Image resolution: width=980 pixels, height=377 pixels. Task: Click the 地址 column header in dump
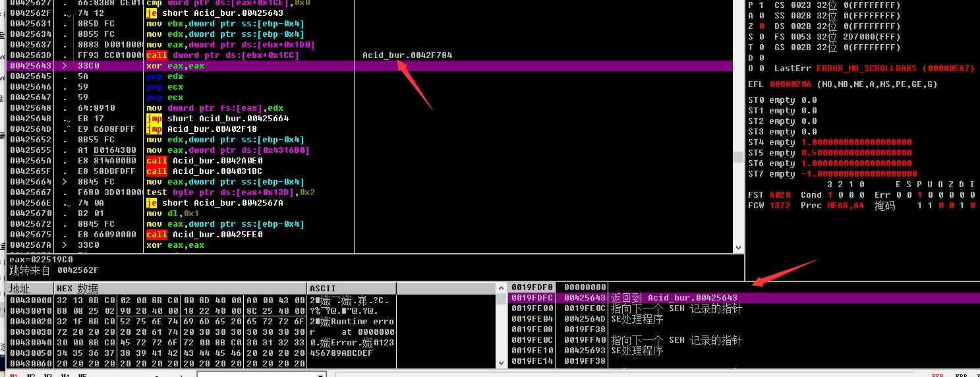(x=30, y=289)
